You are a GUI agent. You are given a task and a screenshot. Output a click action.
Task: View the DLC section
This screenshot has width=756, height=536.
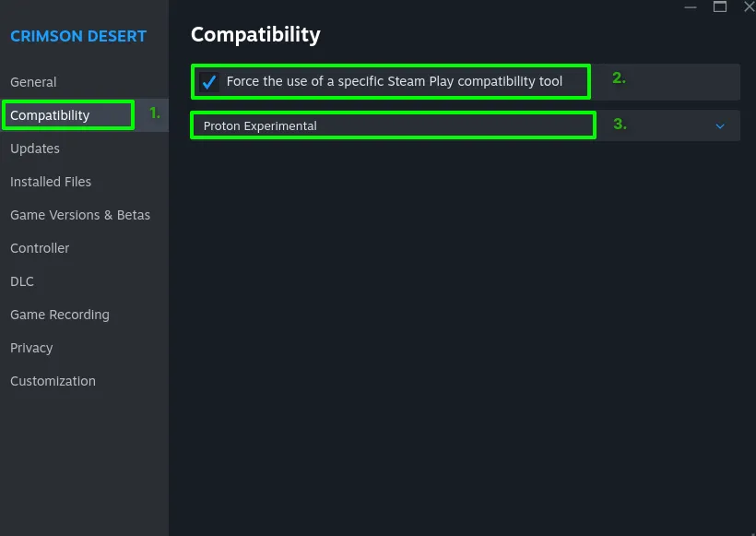click(22, 281)
